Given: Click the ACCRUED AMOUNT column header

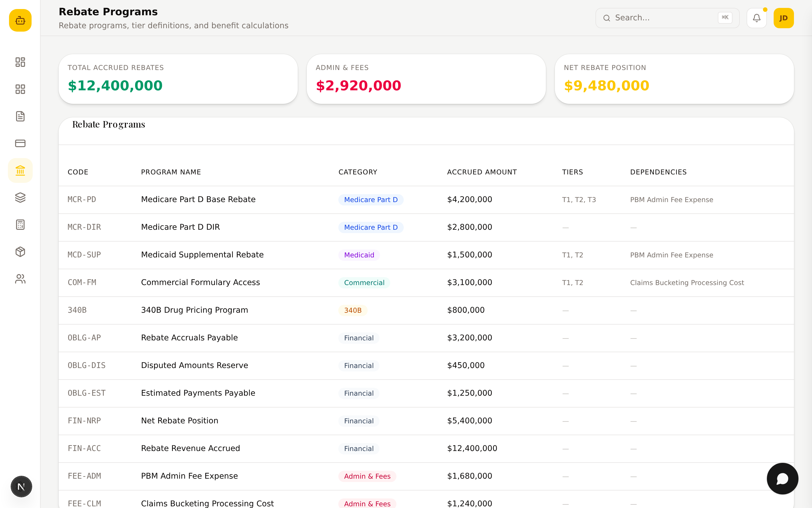Looking at the screenshot, I should coord(482,172).
